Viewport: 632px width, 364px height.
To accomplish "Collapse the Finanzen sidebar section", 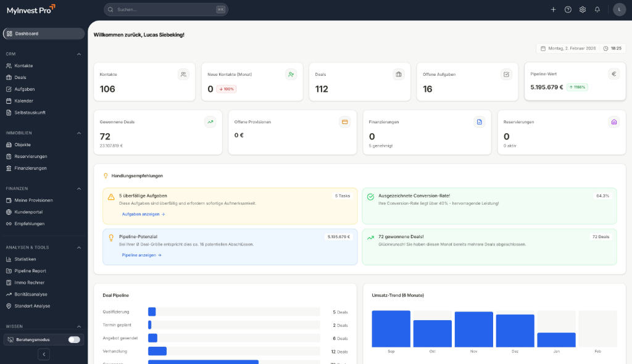I will [79, 189].
